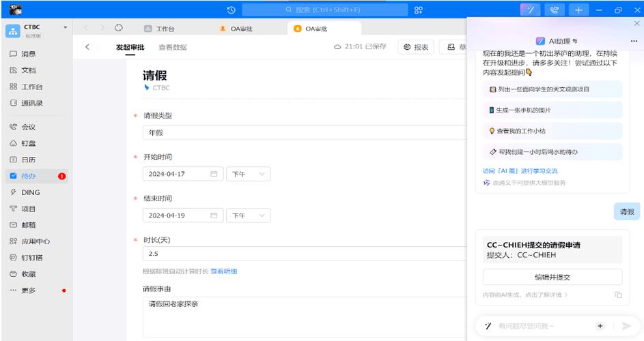This screenshot has width=644, height=341.
Task: Open the history clock icon in title bar
Action: point(232,10)
